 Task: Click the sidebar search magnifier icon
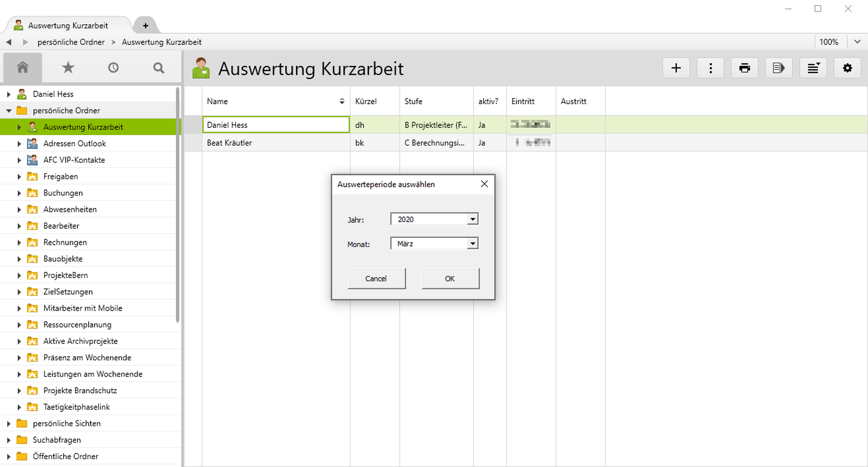tap(159, 68)
